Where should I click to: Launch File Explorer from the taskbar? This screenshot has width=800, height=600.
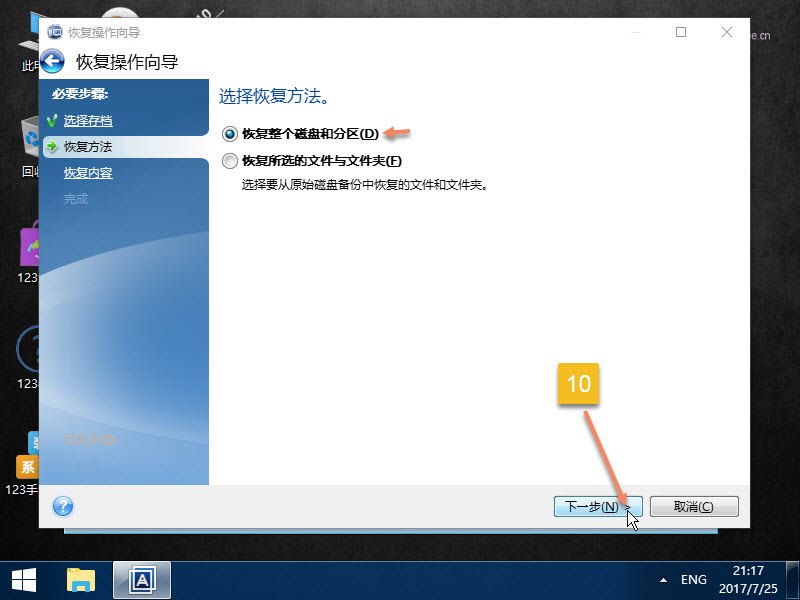pyautogui.click(x=80, y=578)
